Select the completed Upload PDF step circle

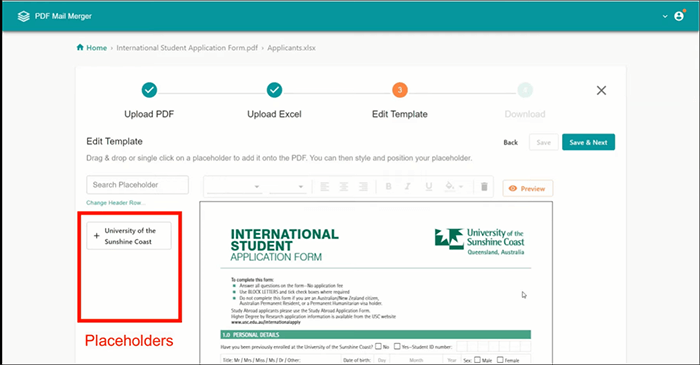(149, 90)
